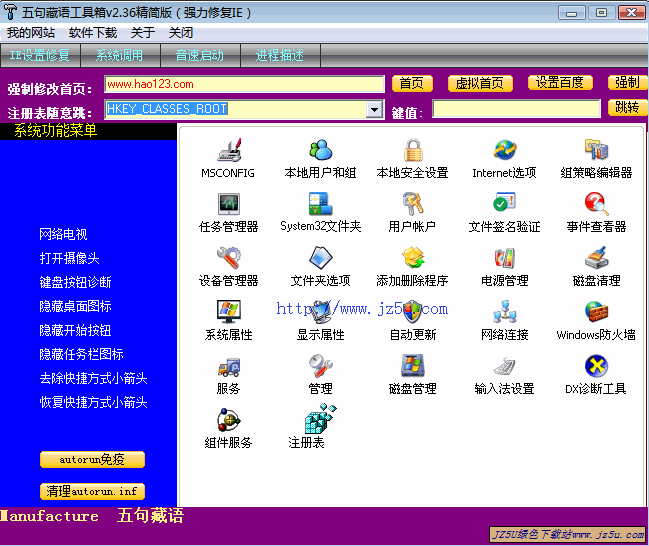Expand the HKEY_CLASSES_ROOT registry dropdown
Image resolution: width=649 pixels, height=546 pixels.
pos(375,110)
